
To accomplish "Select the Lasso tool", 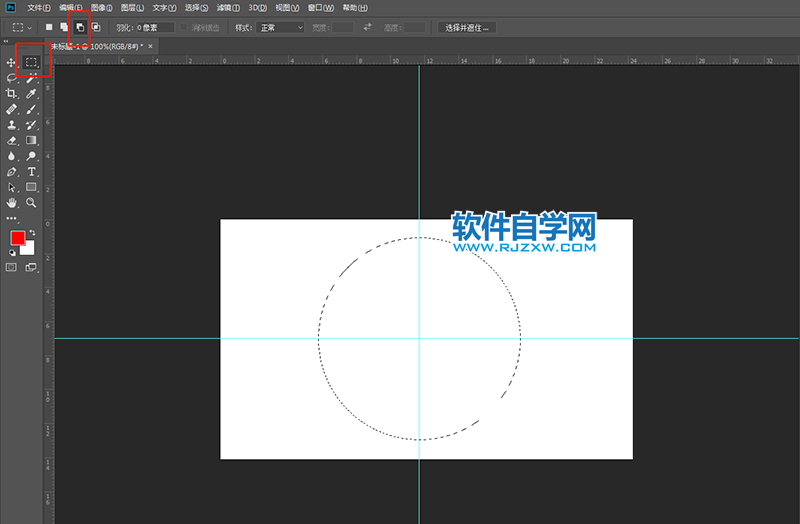I will (12, 78).
